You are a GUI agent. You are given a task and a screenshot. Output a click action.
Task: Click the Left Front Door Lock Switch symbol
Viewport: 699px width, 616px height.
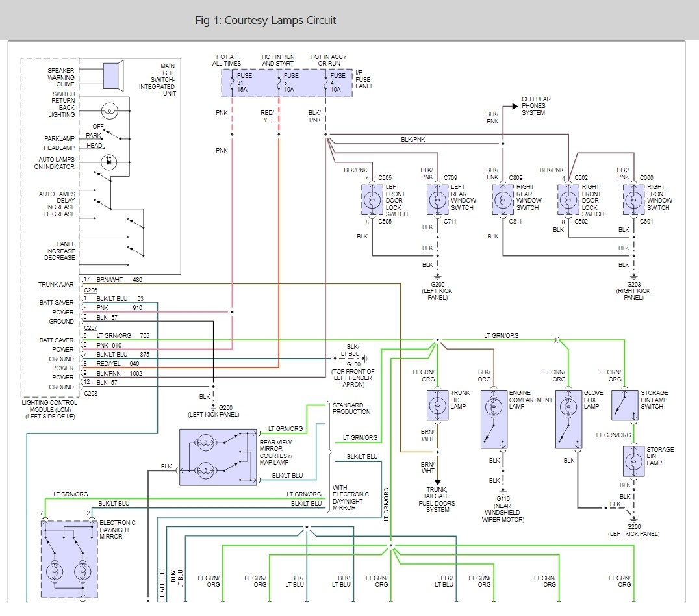(372, 199)
